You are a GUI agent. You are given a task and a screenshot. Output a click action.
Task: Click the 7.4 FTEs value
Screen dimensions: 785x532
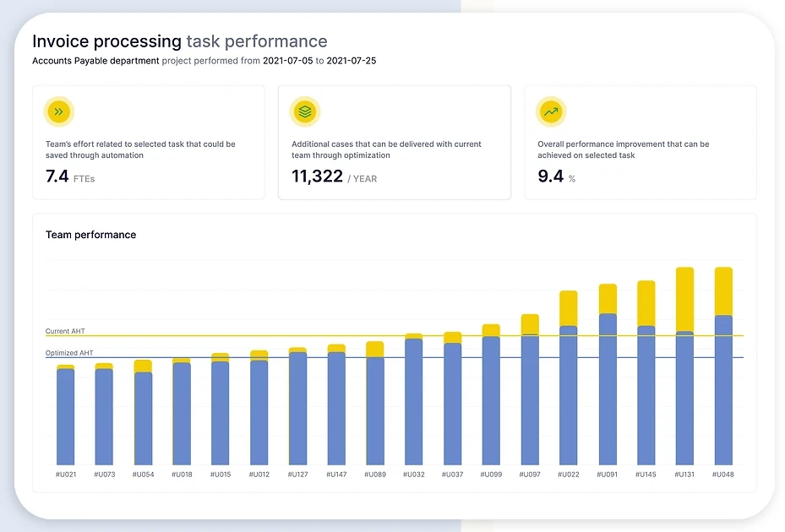[70, 176]
